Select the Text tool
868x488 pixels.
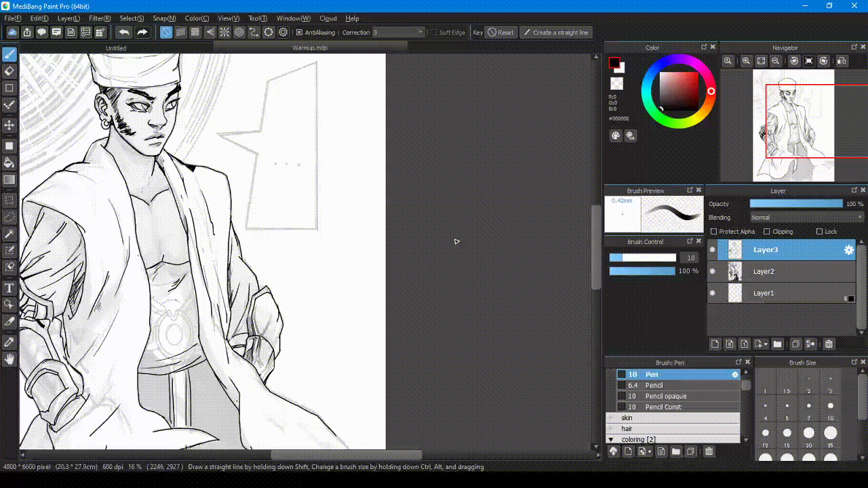[x=9, y=288]
